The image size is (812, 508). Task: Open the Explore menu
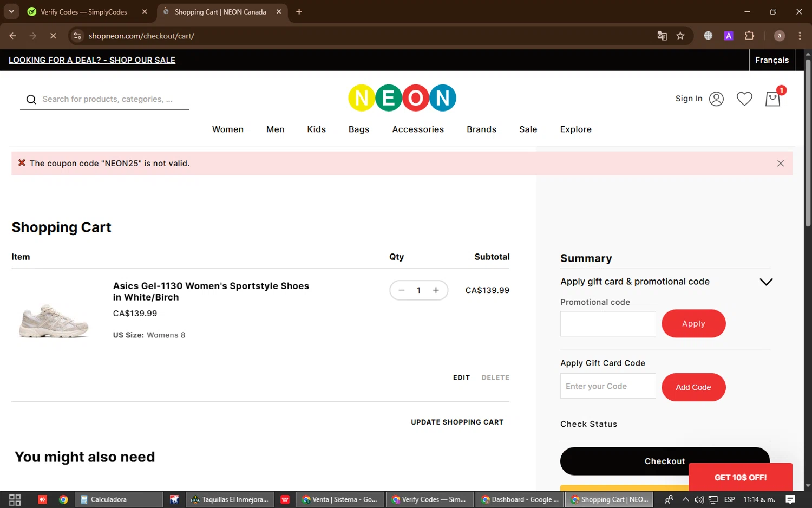tap(576, 129)
